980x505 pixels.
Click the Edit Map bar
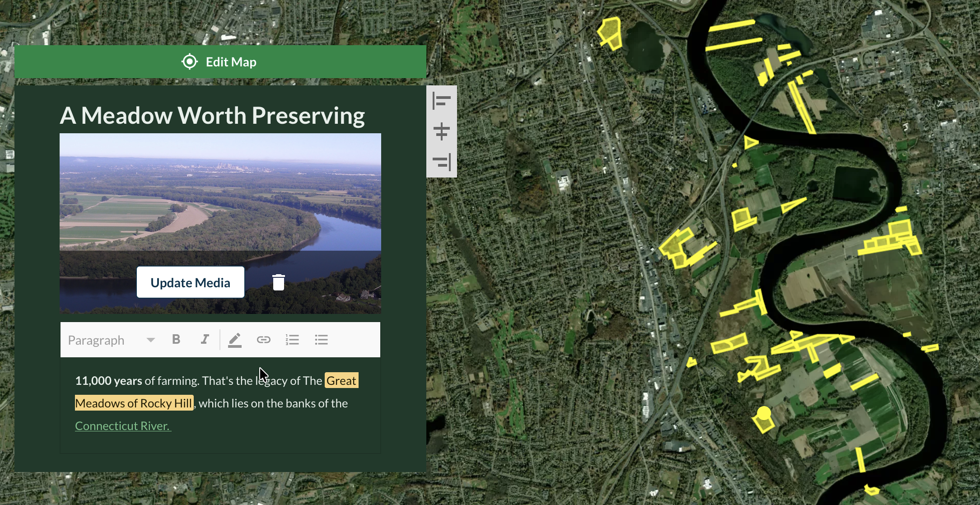(x=220, y=62)
